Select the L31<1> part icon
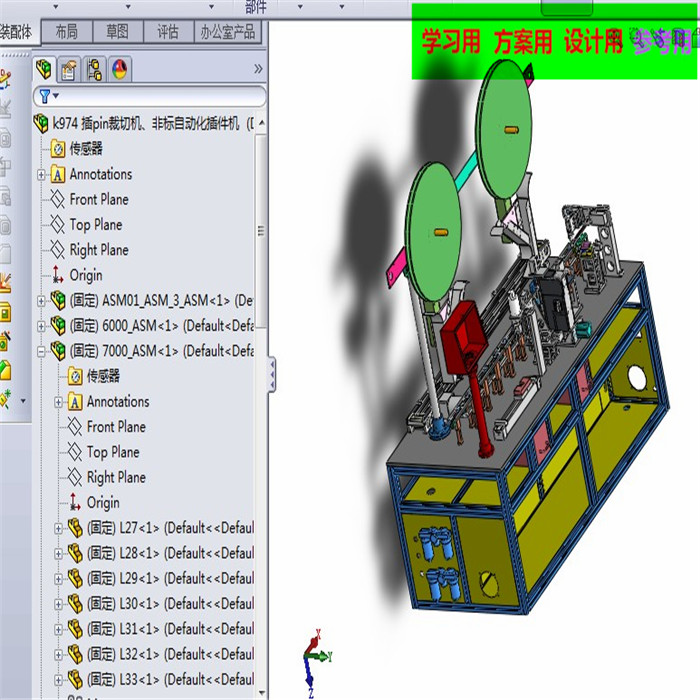Image resolution: width=700 pixels, height=700 pixels. (x=75, y=629)
